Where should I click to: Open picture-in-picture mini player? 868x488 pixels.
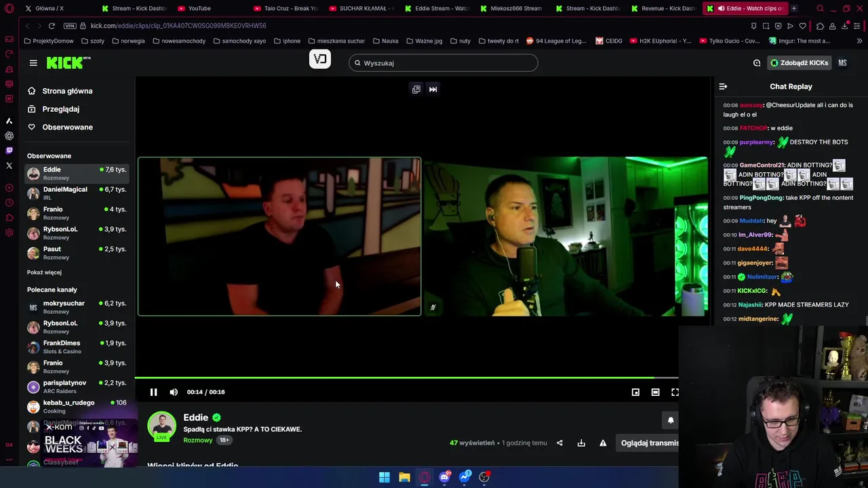click(635, 392)
